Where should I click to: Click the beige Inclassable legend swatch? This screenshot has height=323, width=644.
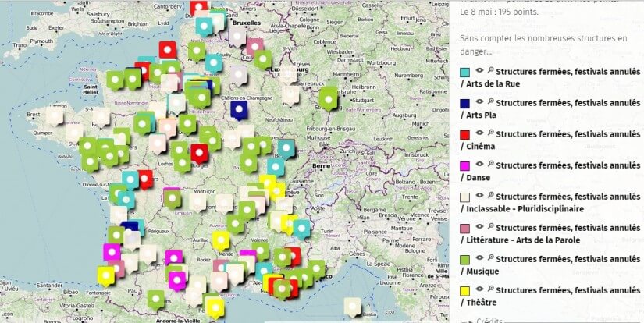(465, 197)
